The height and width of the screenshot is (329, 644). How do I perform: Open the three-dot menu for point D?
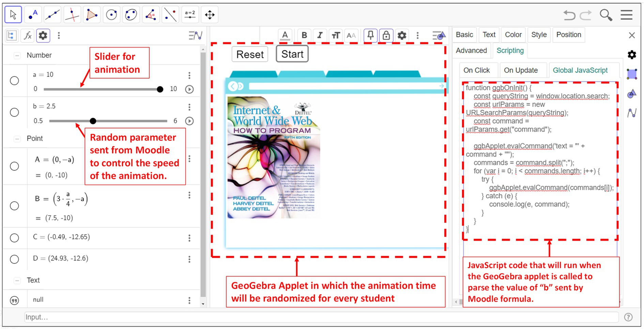coord(189,259)
